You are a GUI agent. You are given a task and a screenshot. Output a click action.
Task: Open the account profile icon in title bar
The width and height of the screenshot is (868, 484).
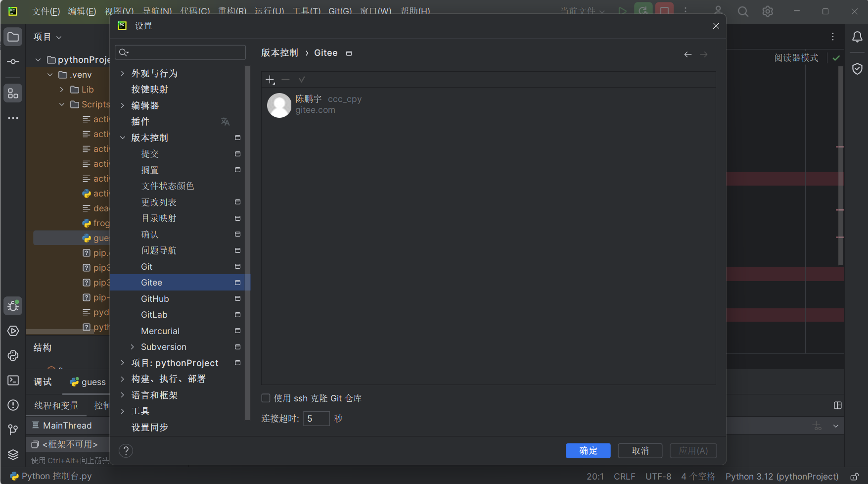[x=718, y=11]
